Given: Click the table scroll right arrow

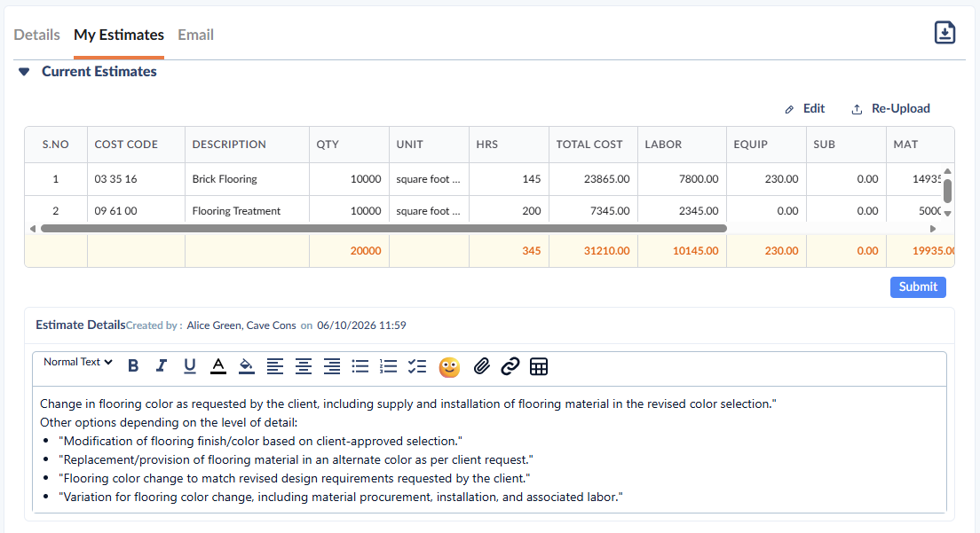Looking at the screenshot, I should click(933, 229).
